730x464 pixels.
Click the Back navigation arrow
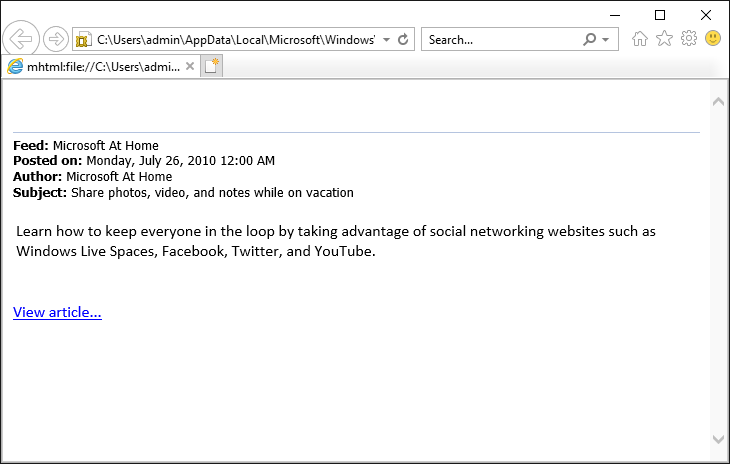point(21,39)
